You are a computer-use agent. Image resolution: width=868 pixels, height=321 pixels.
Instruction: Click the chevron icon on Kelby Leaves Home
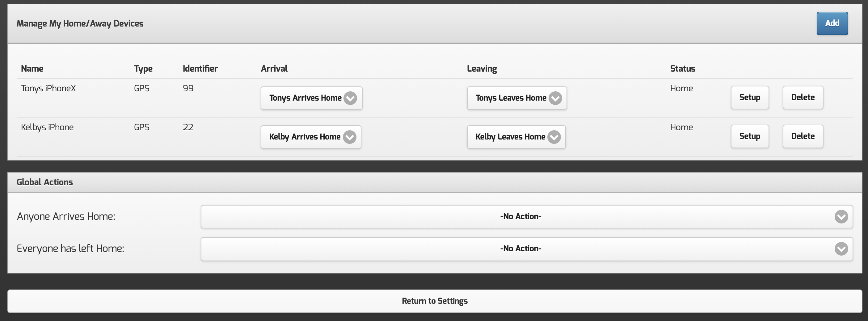(x=555, y=137)
